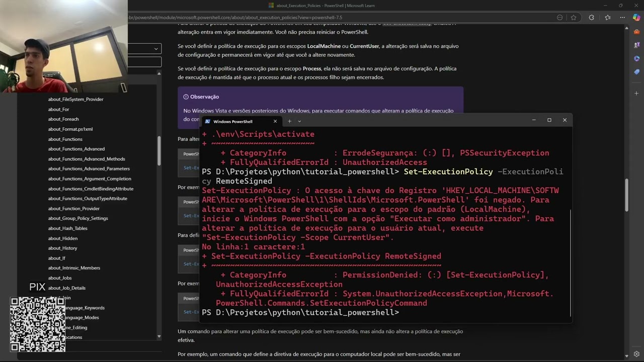Open about_Hidden article
The image size is (644, 362).
tap(63, 238)
